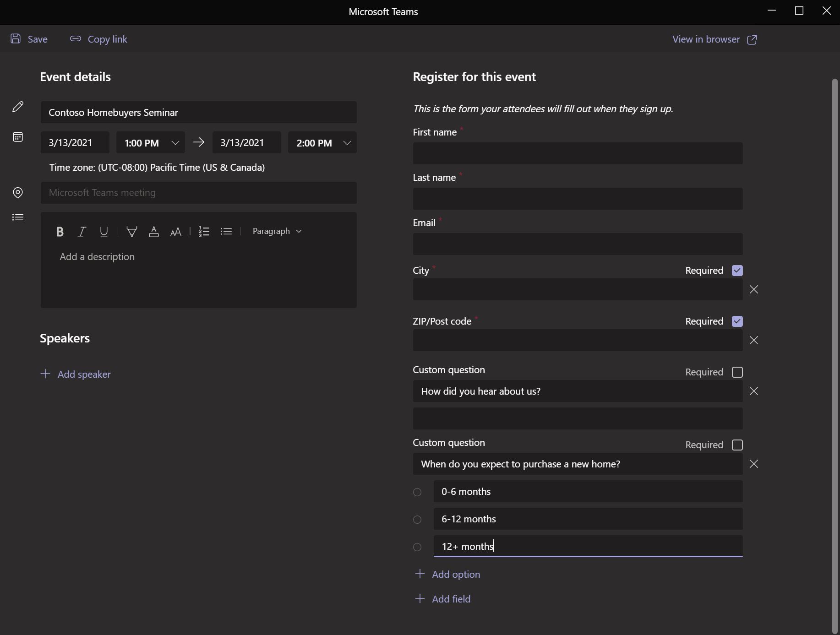Toggle bold formatting
The height and width of the screenshot is (635, 840).
coord(60,232)
